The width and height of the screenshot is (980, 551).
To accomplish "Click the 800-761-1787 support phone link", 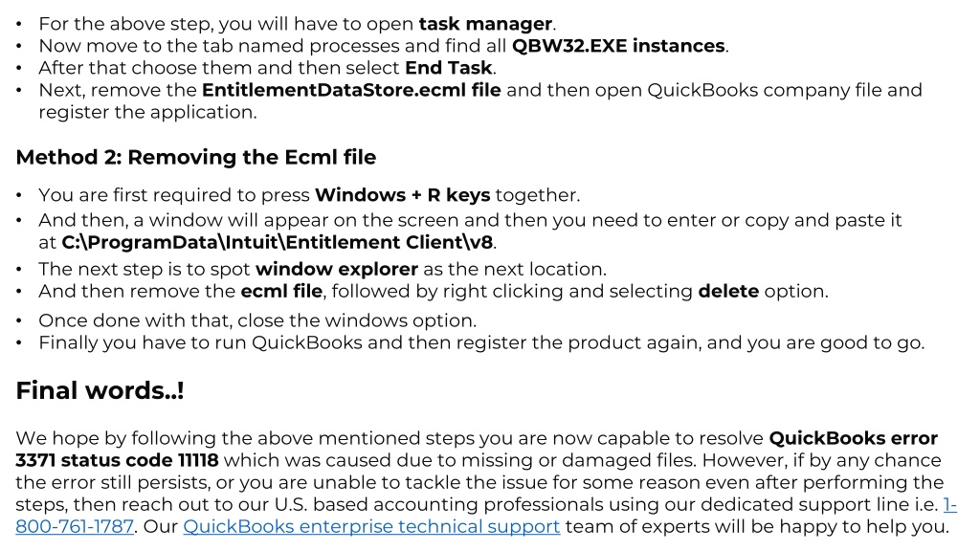I will point(75,527).
